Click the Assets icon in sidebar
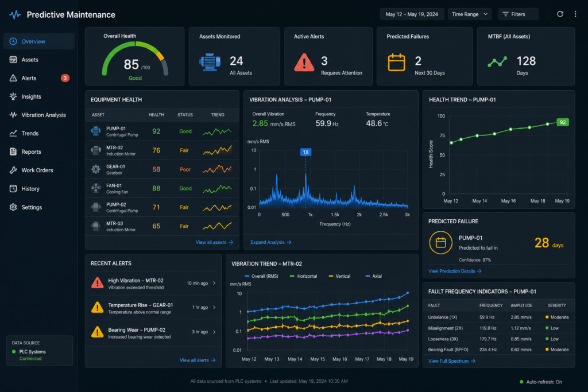Viewport: 588px width, 392px height. tap(13, 60)
